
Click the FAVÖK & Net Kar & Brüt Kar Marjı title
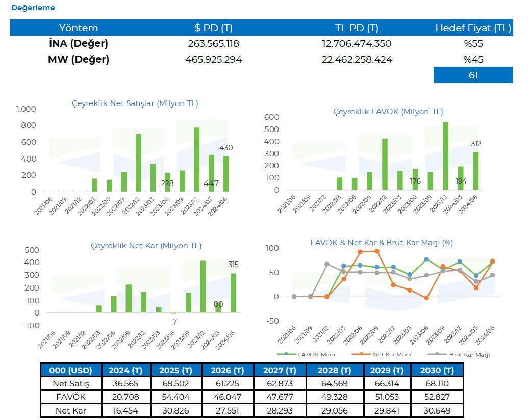point(382,243)
